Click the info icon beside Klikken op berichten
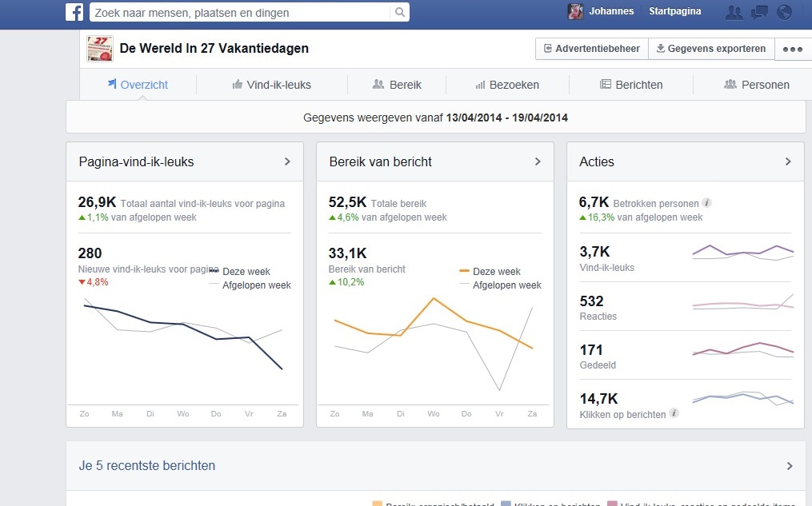 pos(674,412)
